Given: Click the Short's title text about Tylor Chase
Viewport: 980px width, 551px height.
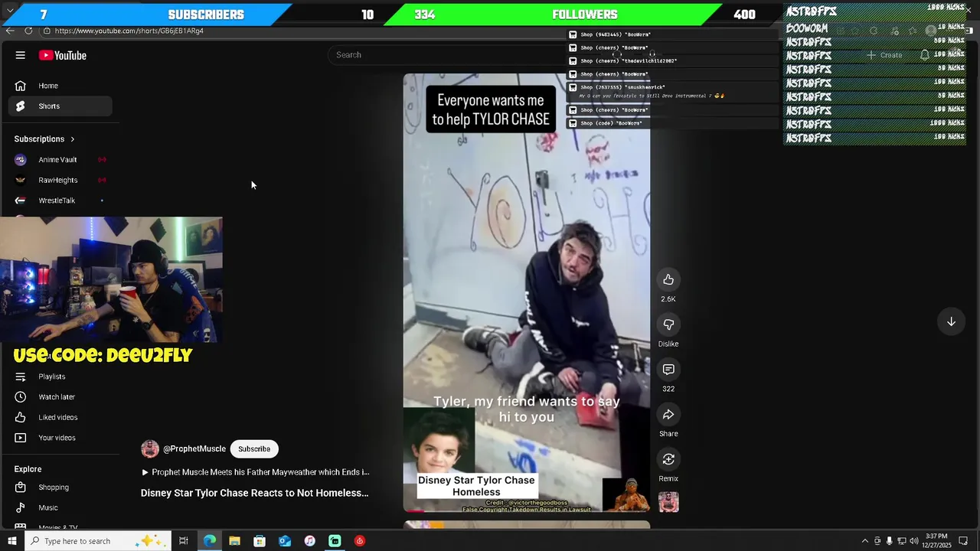Looking at the screenshot, I should [x=255, y=494].
